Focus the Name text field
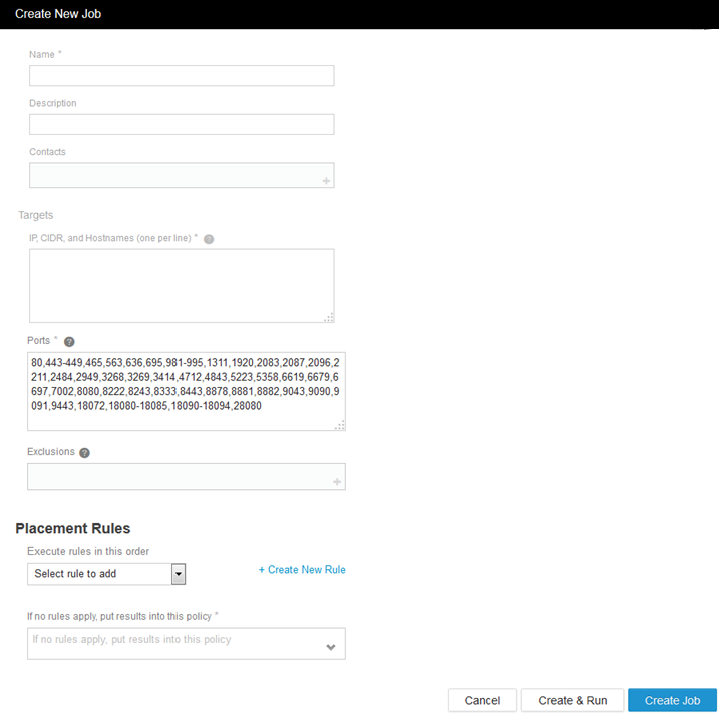 pos(181,76)
